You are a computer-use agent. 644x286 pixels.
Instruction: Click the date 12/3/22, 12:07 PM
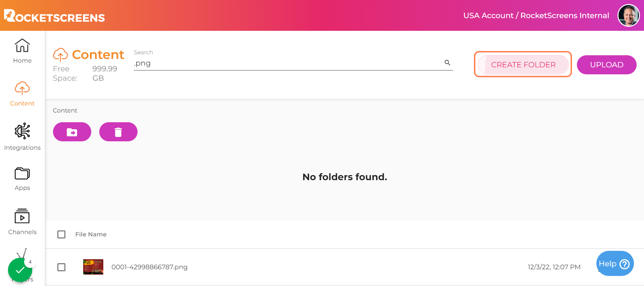point(554,267)
